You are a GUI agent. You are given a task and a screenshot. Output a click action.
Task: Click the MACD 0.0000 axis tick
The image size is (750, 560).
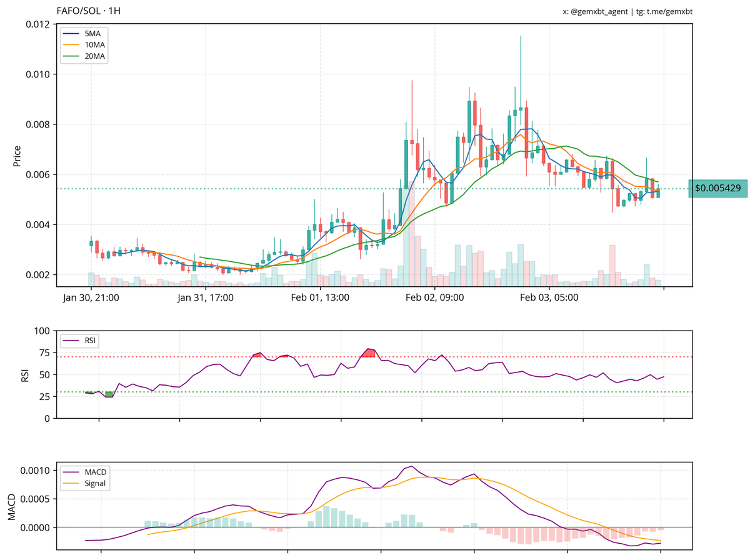(x=36, y=527)
